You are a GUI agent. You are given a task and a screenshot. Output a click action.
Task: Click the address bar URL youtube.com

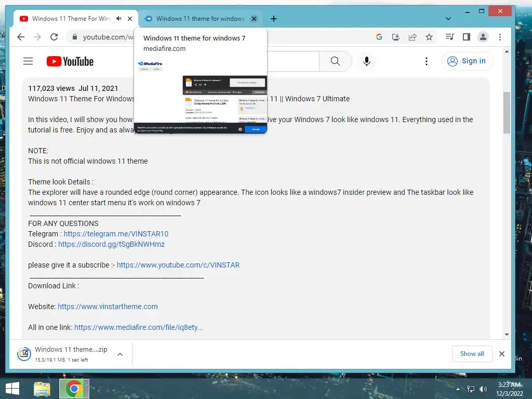[108, 37]
